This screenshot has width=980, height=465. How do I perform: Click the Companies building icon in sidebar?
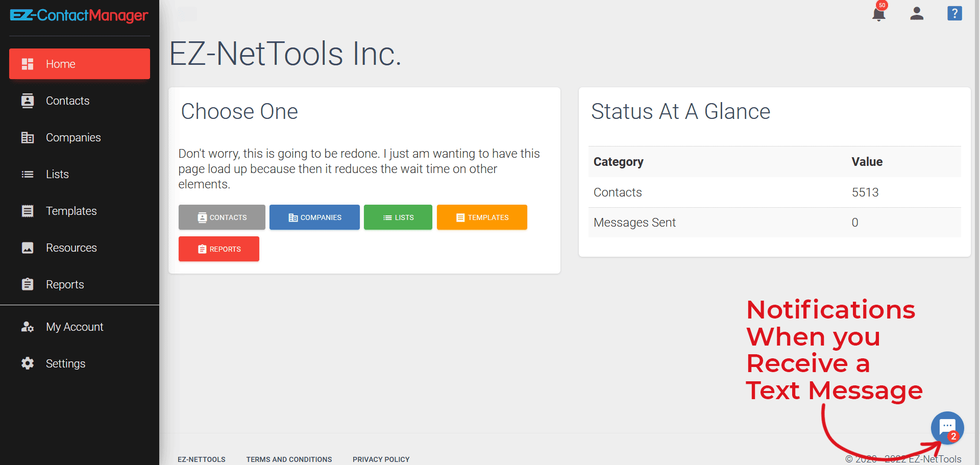[x=28, y=137]
